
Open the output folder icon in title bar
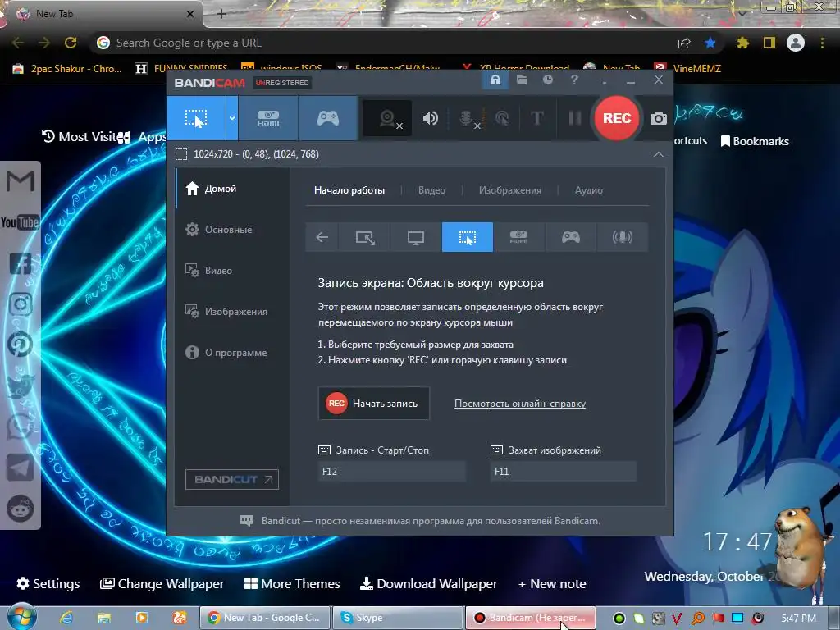522,80
